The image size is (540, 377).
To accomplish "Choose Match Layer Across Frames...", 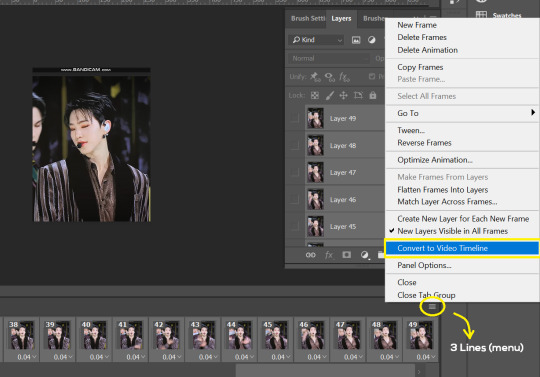I will [x=447, y=202].
